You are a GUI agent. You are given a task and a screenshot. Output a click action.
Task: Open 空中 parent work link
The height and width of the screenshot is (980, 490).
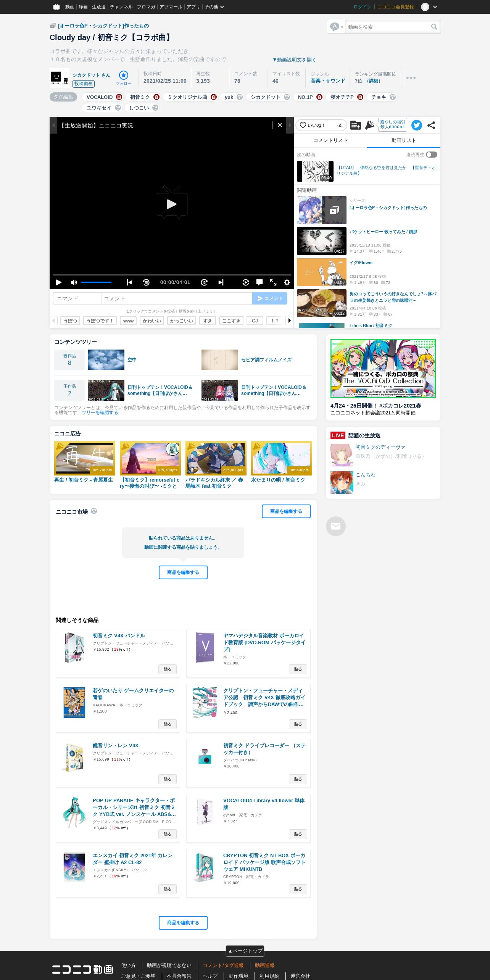[132, 360]
